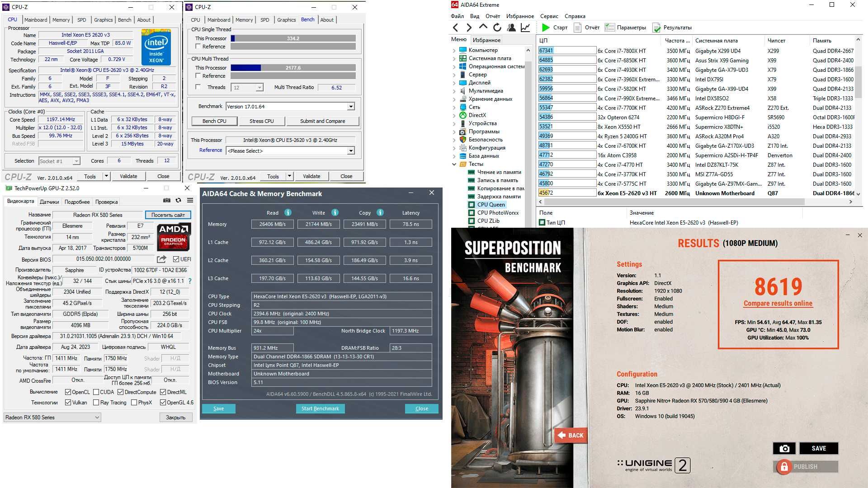Expand Компьютер node in AIDA64 tree
The image size is (868, 488).
(454, 51)
